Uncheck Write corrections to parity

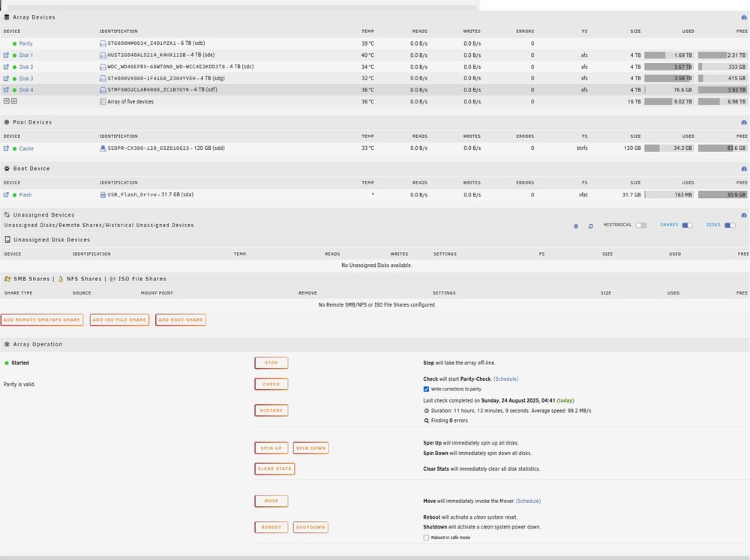(426, 389)
